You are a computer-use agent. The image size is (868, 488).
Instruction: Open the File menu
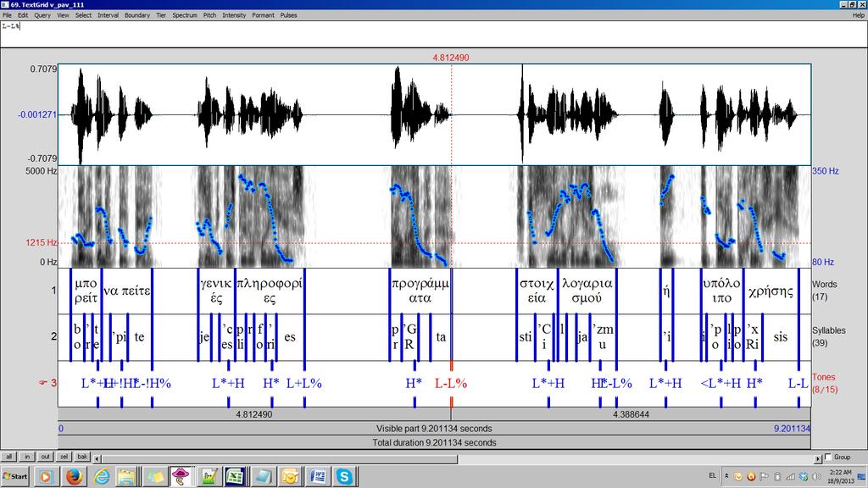7,15
